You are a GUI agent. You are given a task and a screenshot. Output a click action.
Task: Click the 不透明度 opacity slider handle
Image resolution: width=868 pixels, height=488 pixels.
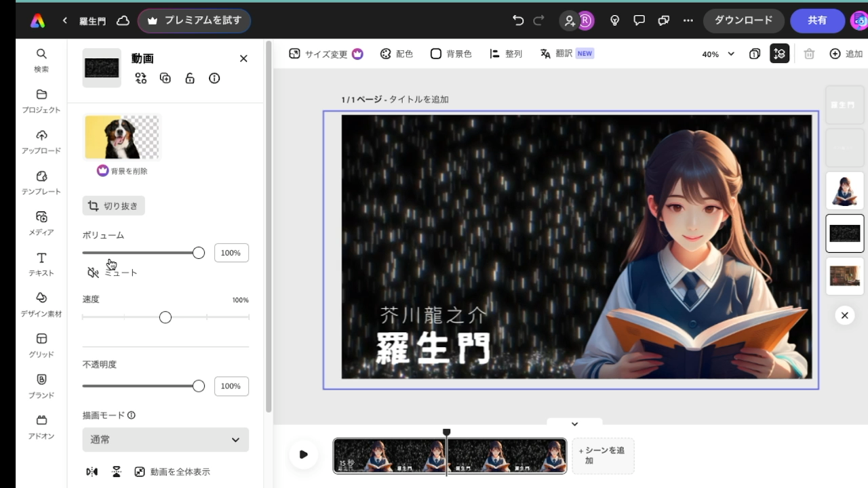[x=198, y=386]
